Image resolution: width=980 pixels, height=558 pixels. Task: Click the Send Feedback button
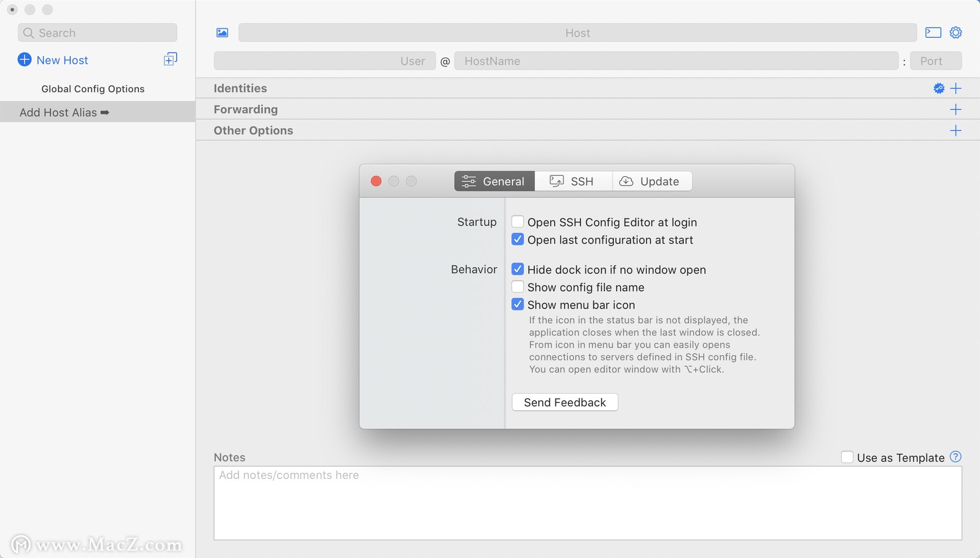pyautogui.click(x=565, y=402)
